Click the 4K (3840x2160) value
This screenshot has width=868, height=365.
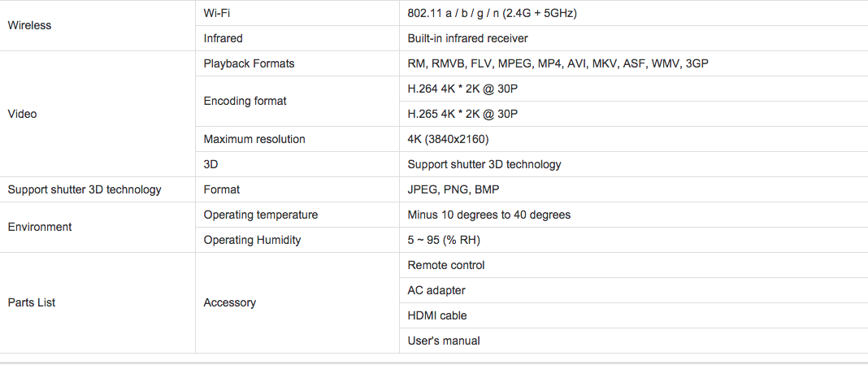[x=448, y=139]
